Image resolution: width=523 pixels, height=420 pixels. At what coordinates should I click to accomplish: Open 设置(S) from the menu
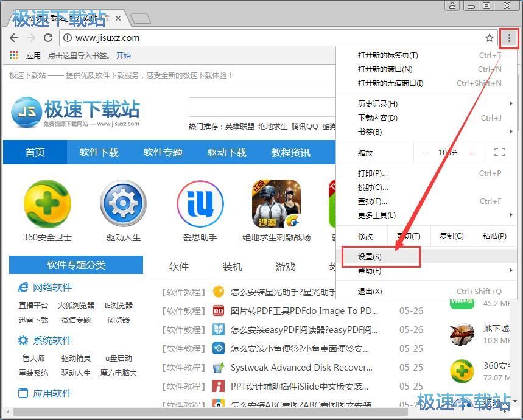pos(426,257)
